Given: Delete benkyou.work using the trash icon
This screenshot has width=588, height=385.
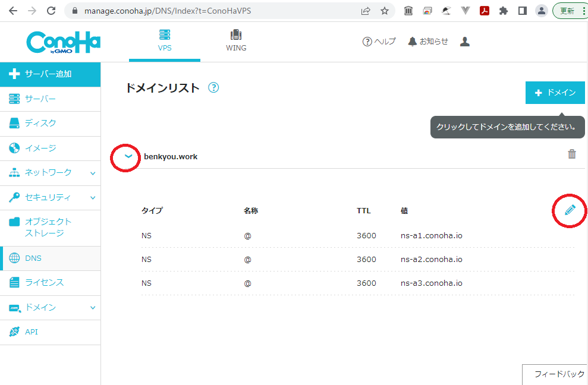Looking at the screenshot, I should click(x=572, y=154).
